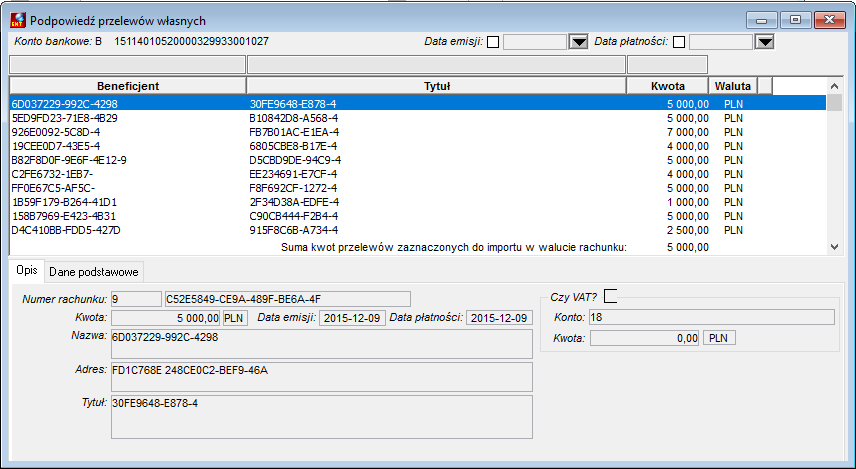Click the Beneficjent filter field above the table
This screenshot has width=856, height=469.
[128, 64]
